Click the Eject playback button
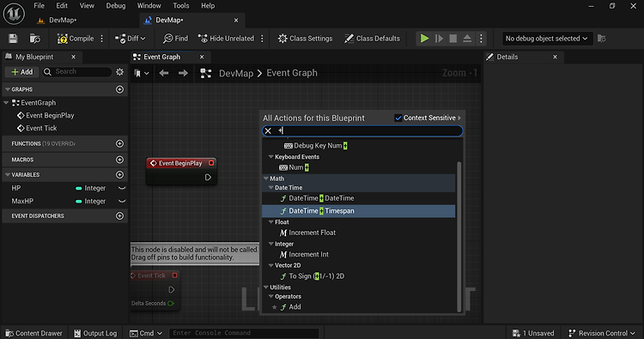Screen dimensions: 644x339 tap(467, 39)
